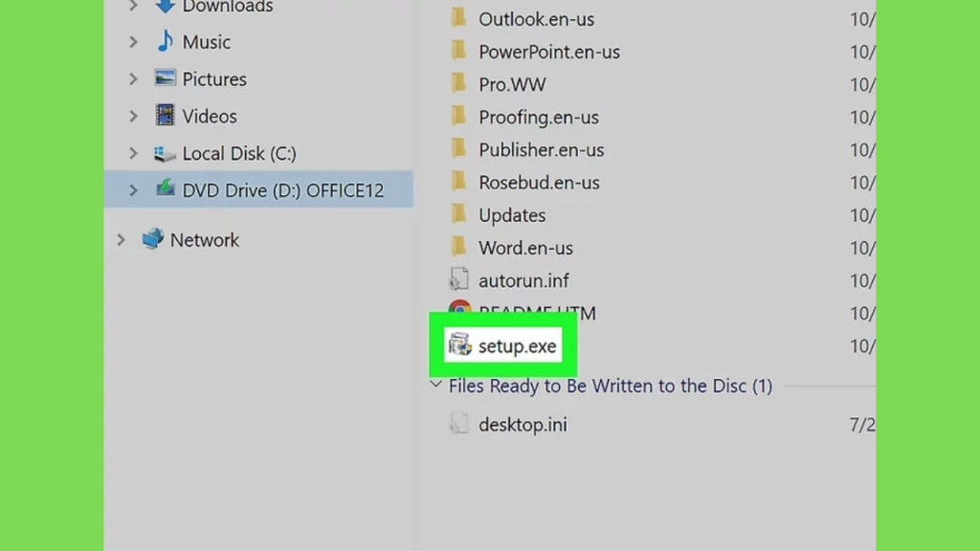Screen dimensions: 980x551
Task: Expand the Pictures tree node
Action: tap(133, 79)
